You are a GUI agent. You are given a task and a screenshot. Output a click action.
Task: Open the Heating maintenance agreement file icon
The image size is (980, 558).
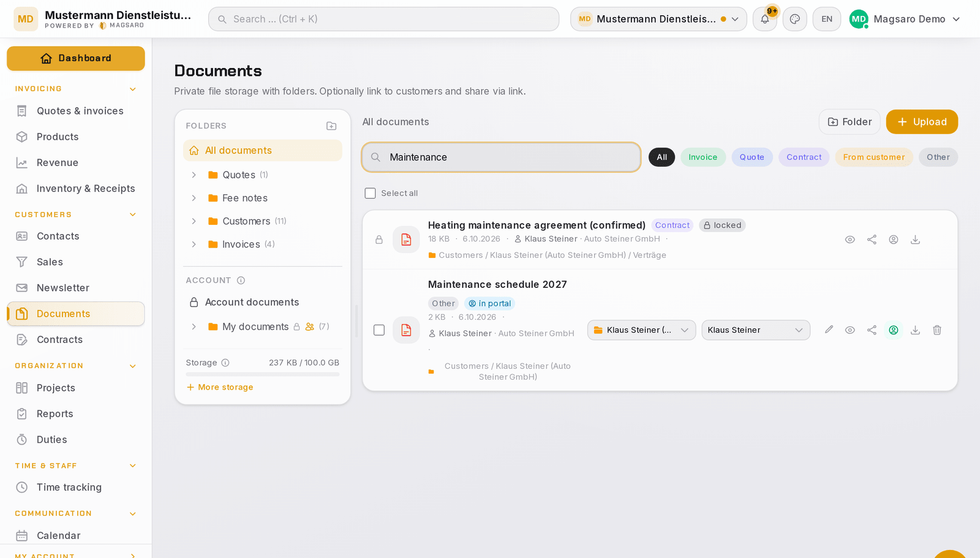[x=406, y=239]
